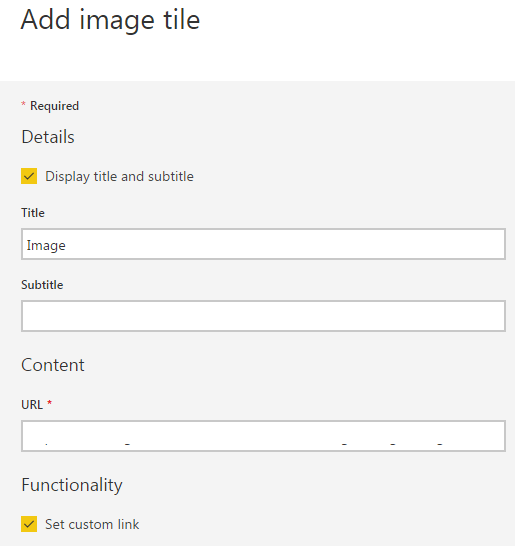Viewport: 515px width, 546px height.
Task: Uncheck the Display title and subtitle checkbox
Action: coord(29,176)
